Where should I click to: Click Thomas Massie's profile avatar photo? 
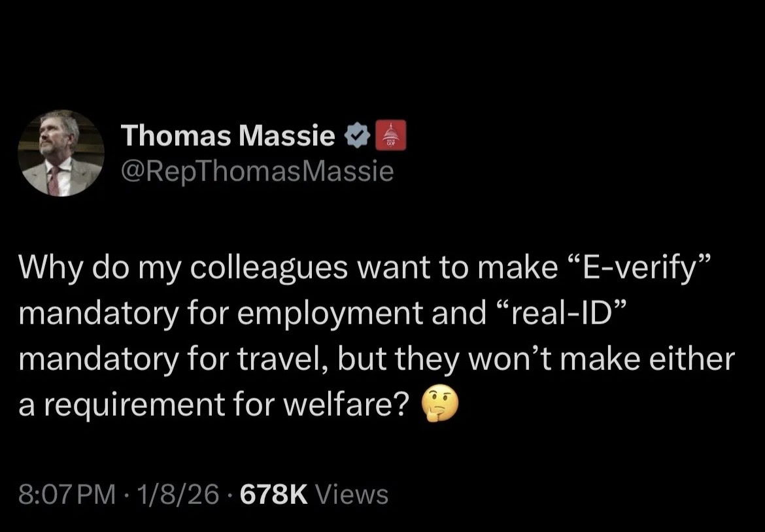tap(60, 154)
